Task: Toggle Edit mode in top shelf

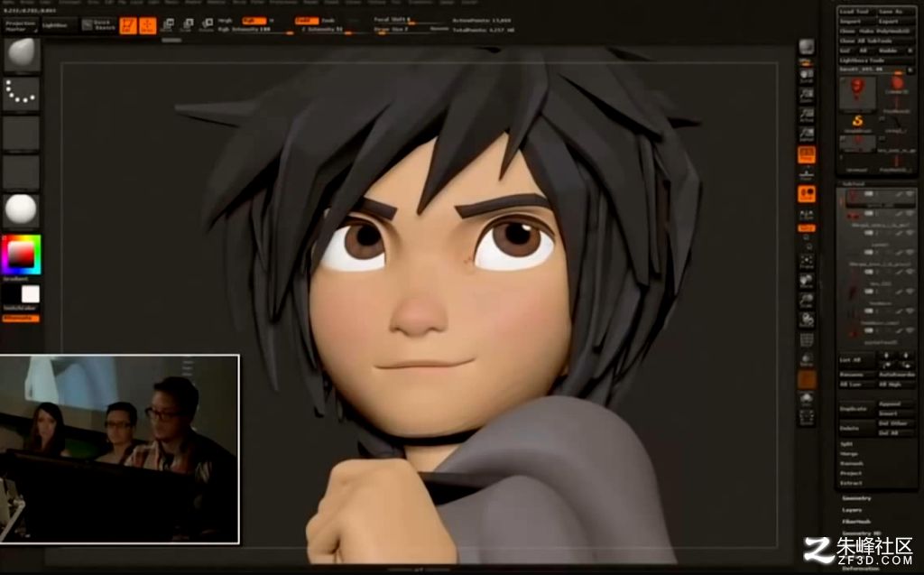Action: click(x=128, y=25)
